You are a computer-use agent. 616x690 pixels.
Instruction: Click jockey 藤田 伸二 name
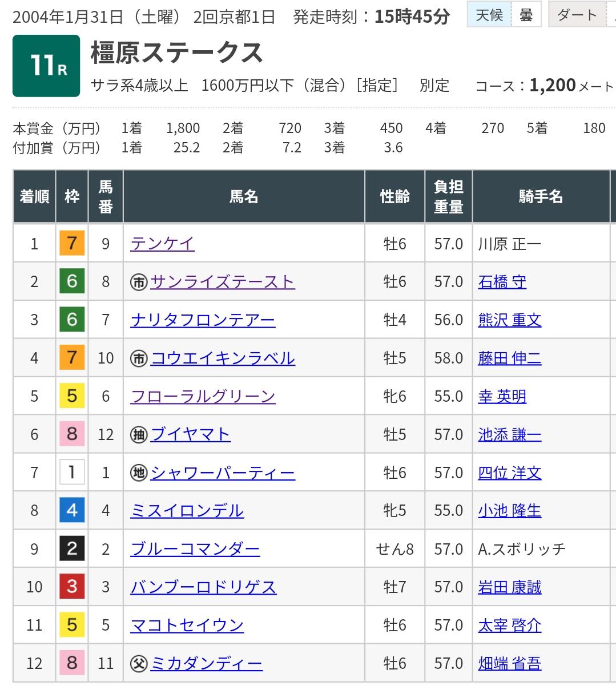pyautogui.click(x=509, y=358)
